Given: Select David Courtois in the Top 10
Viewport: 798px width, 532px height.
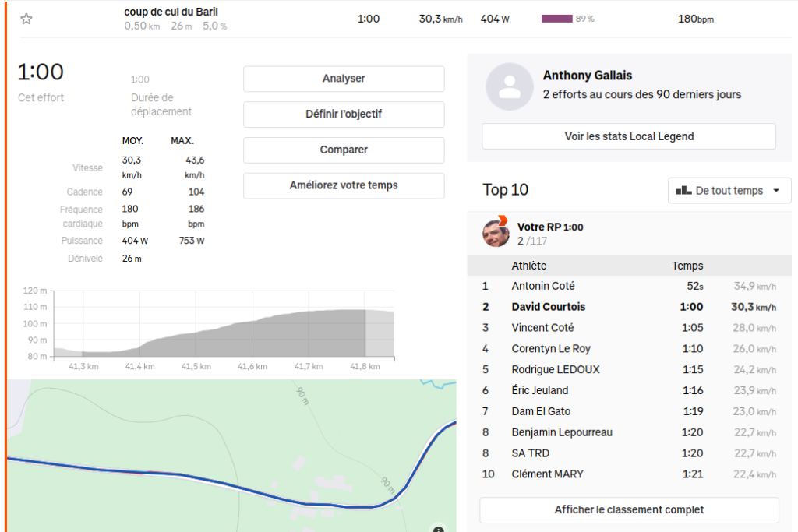Looking at the screenshot, I should click(549, 307).
